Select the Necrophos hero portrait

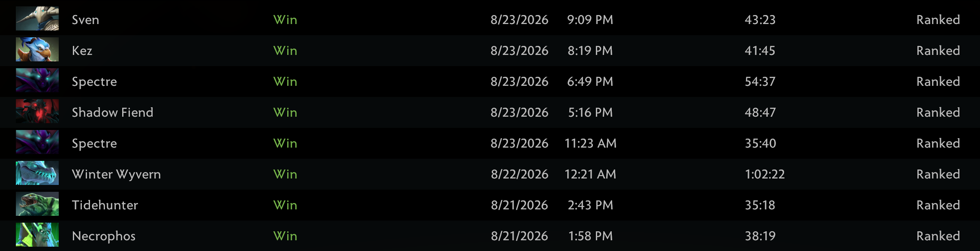coord(37,235)
